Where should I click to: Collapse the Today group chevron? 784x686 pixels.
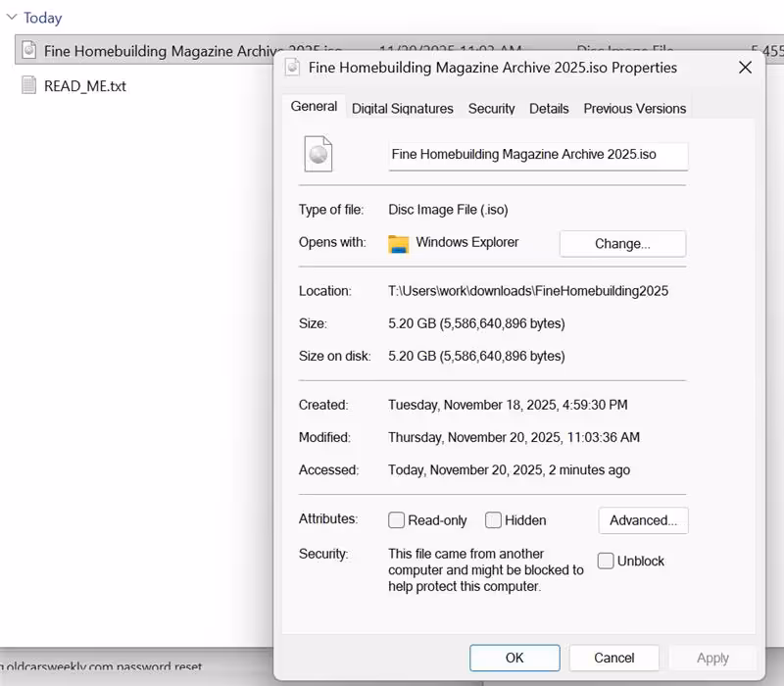(x=12, y=18)
